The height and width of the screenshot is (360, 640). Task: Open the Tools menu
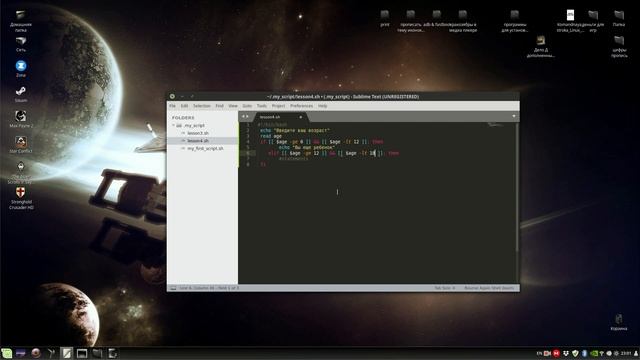click(262, 106)
